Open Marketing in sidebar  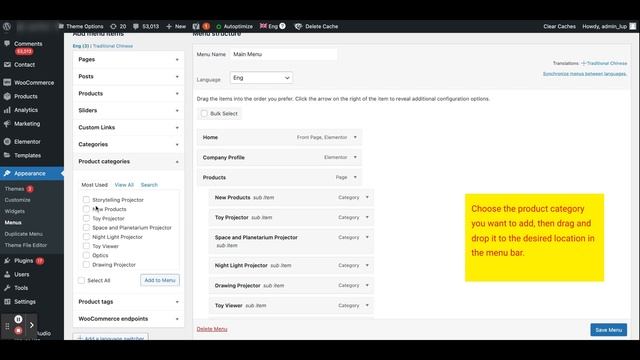27,124
